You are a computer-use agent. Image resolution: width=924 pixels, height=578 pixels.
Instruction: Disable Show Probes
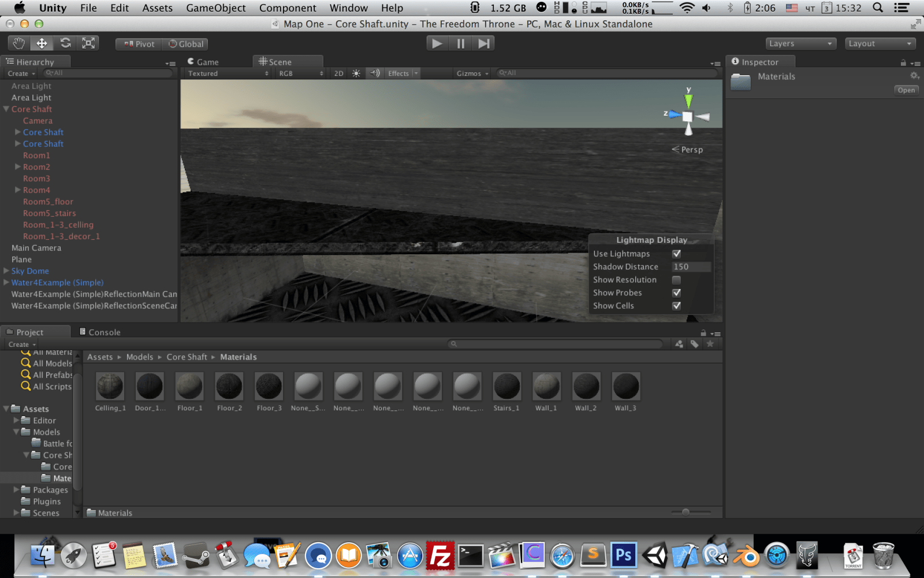[676, 292]
